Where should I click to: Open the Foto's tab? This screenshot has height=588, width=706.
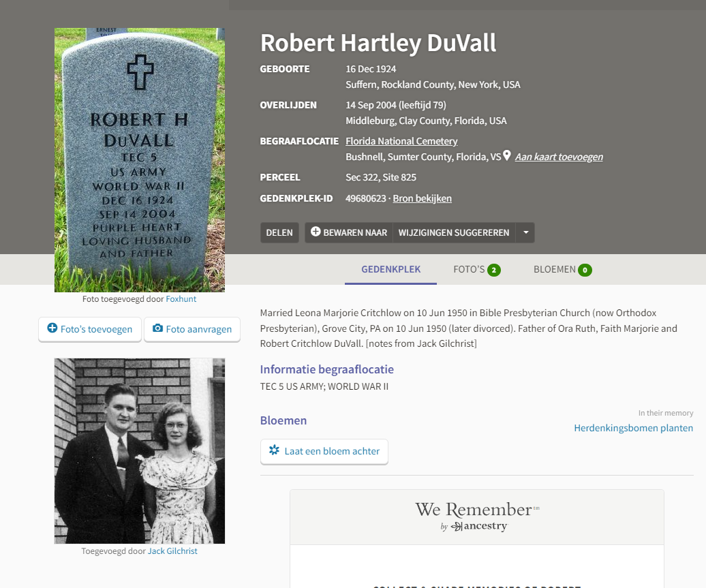click(476, 269)
